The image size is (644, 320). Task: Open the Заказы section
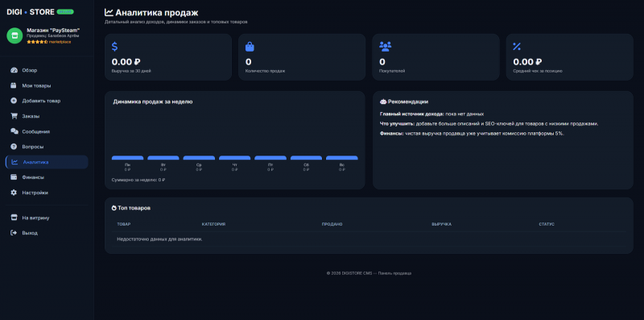tap(47, 116)
